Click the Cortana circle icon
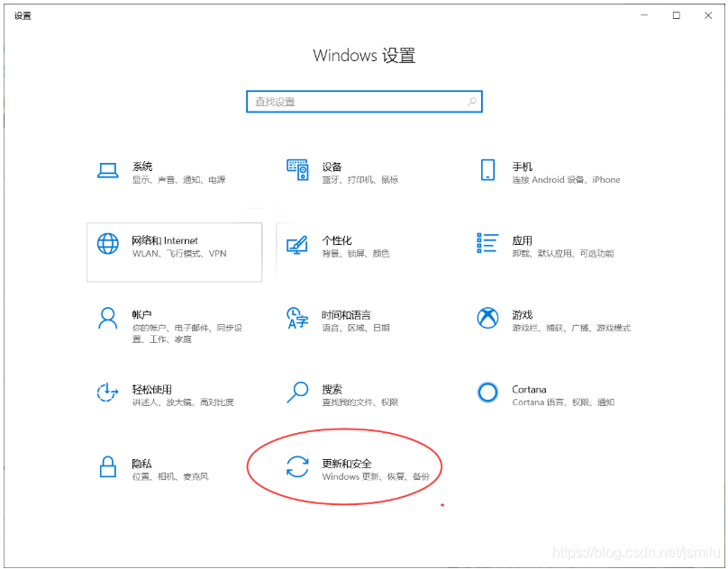728x569 pixels. [x=487, y=393]
